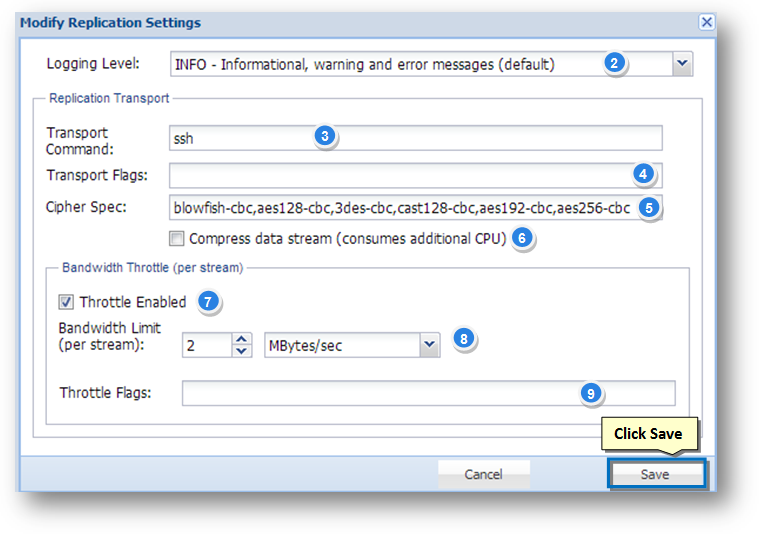Increase Bandwidth Limit with up arrow

pyautogui.click(x=241, y=339)
